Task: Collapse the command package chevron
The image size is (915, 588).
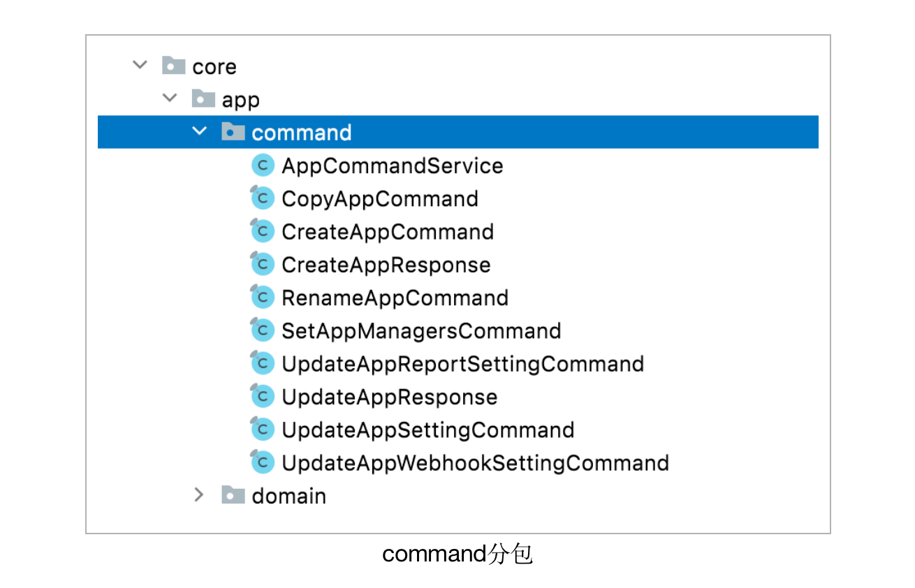Action: pos(200,131)
